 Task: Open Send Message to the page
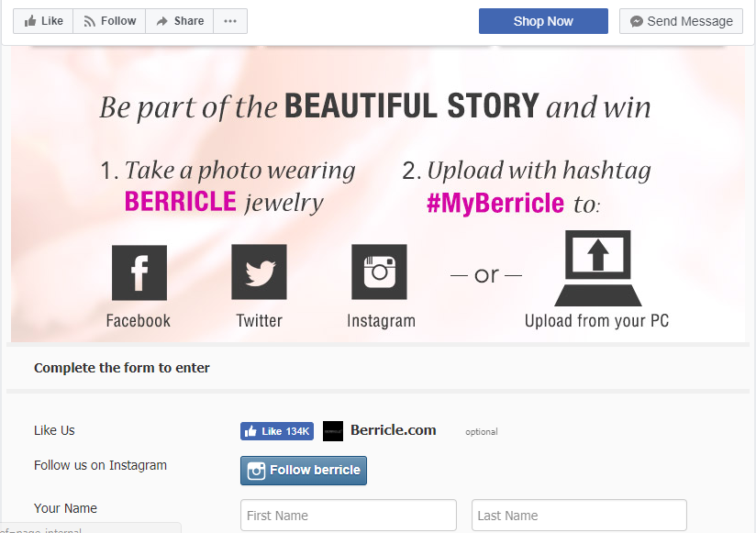coord(681,21)
